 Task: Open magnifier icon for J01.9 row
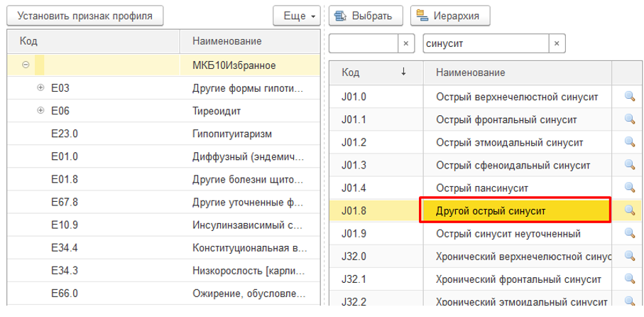pos(628,233)
